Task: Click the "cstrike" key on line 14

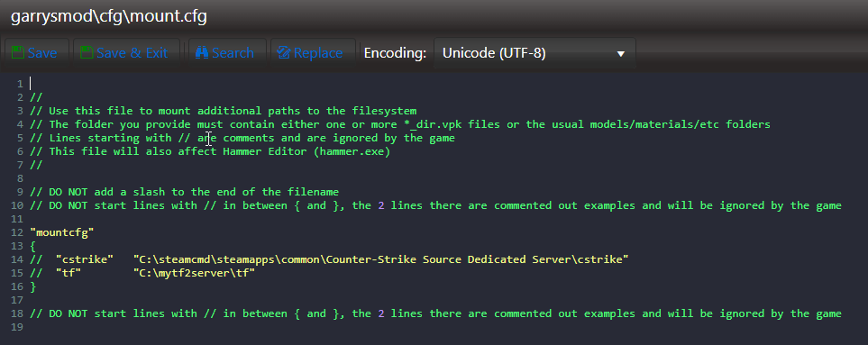Action: [x=84, y=259]
